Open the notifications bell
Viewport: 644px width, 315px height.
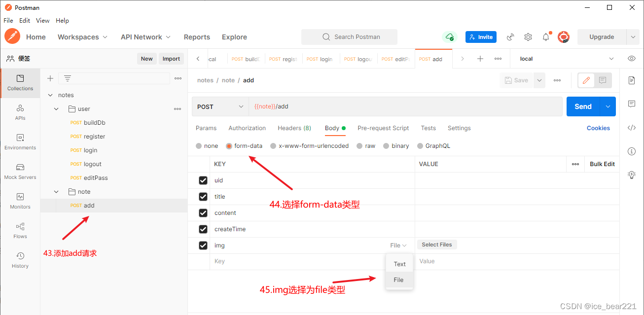pos(546,37)
